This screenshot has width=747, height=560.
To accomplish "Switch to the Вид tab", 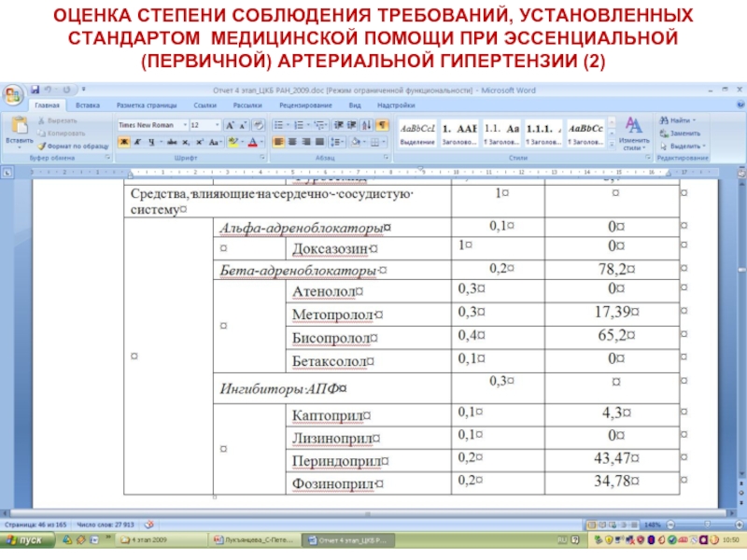I will (x=355, y=105).
